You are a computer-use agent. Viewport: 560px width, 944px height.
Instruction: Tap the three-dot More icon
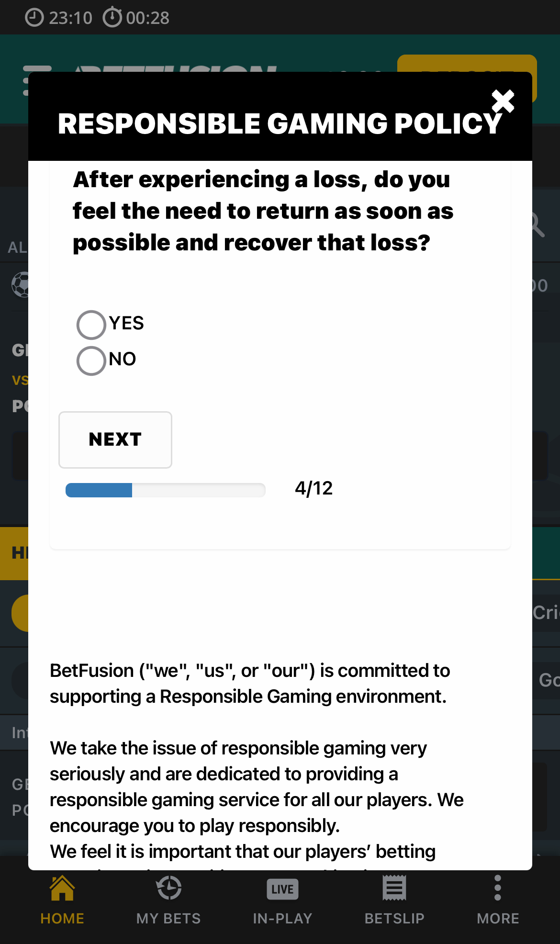pos(498,888)
